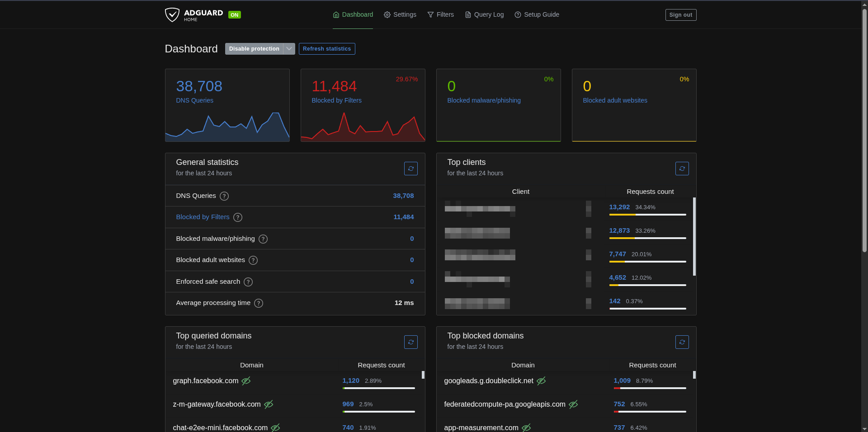Click progress bar under 13,292 count
The width and height of the screenshot is (868, 432).
[x=647, y=215]
